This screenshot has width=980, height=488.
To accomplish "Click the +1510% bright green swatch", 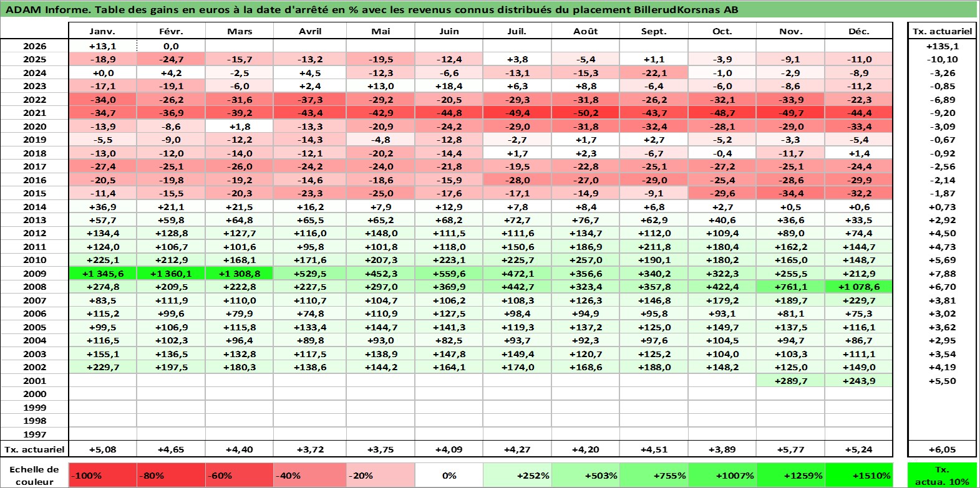I will (859, 476).
